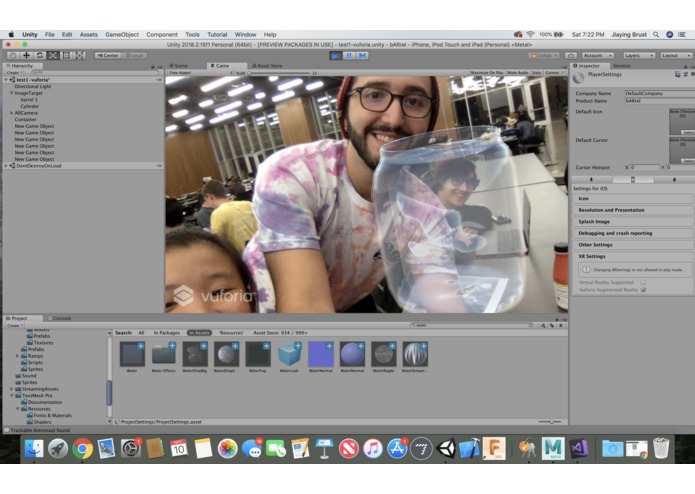Open the GameObject menu
The height and width of the screenshot is (494, 695).
tap(122, 35)
